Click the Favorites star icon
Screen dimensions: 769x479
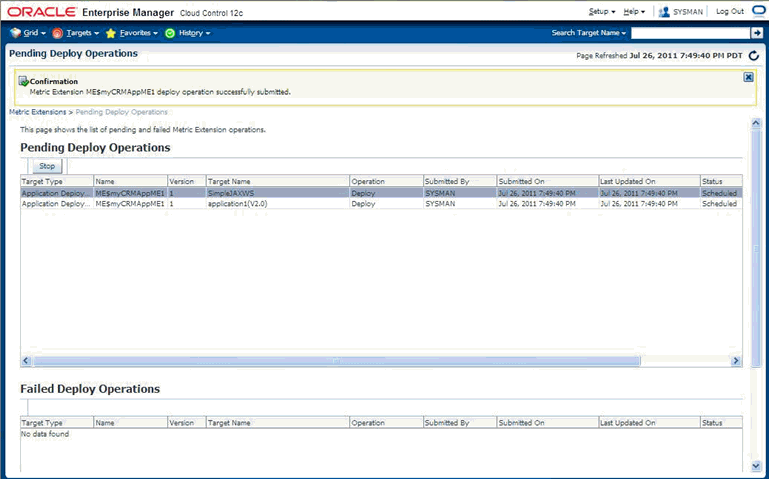click(111, 33)
